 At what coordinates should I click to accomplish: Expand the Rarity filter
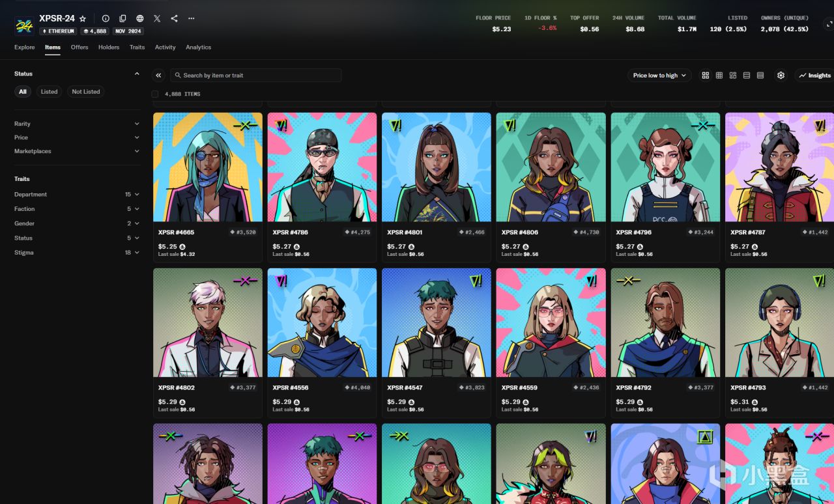[x=77, y=124]
